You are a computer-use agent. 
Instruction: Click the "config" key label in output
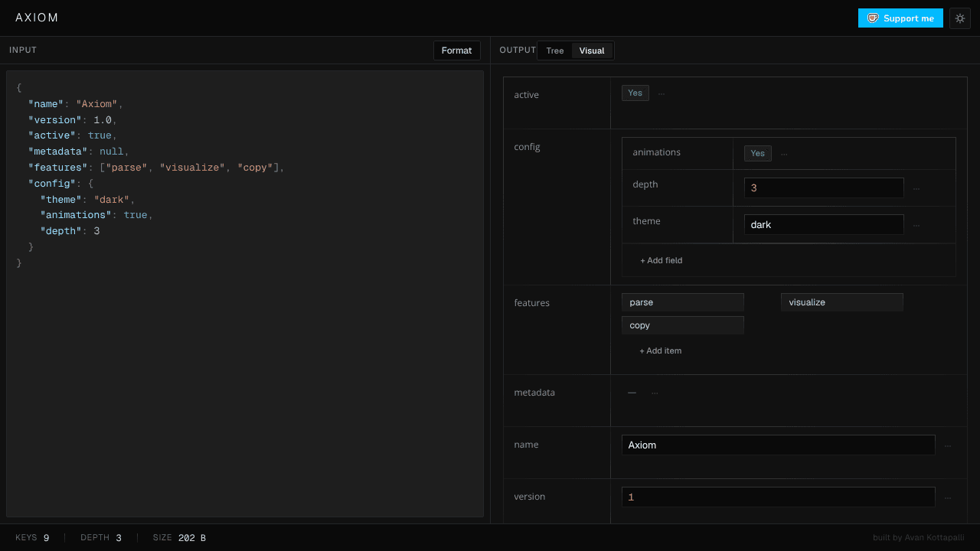click(527, 147)
